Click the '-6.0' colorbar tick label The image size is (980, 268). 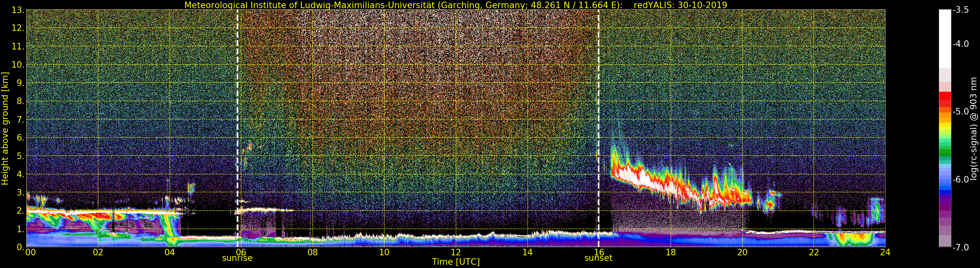pyautogui.click(x=960, y=180)
